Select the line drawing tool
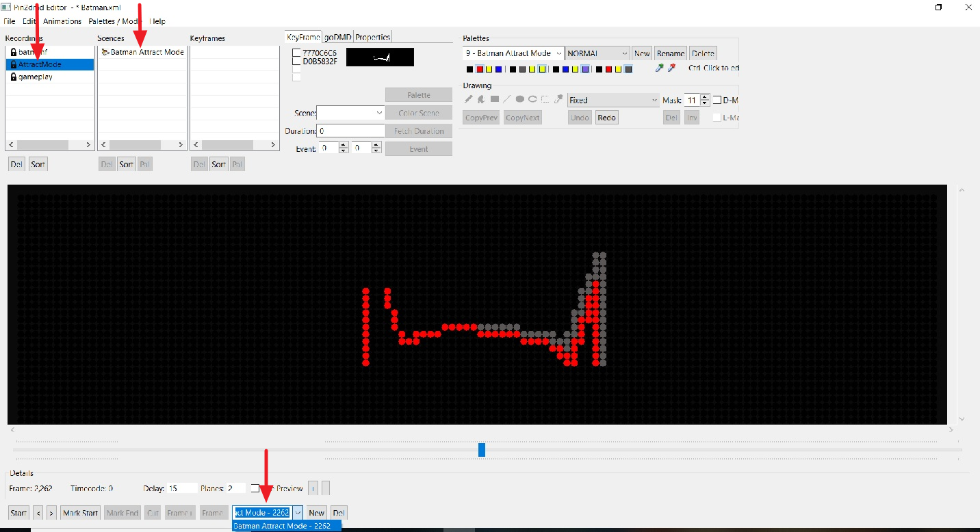Image resolution: width=980 pixels, height=532 pixels. pos(507,99)
